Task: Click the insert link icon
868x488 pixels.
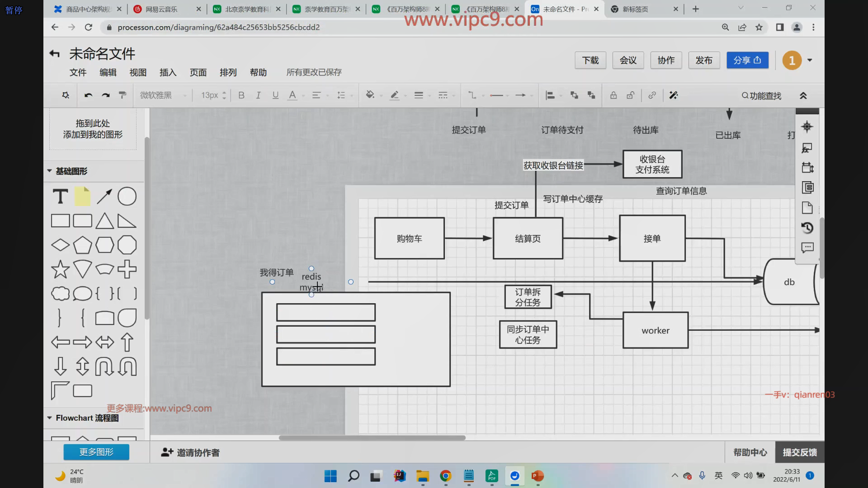Action: pos(652,95)
